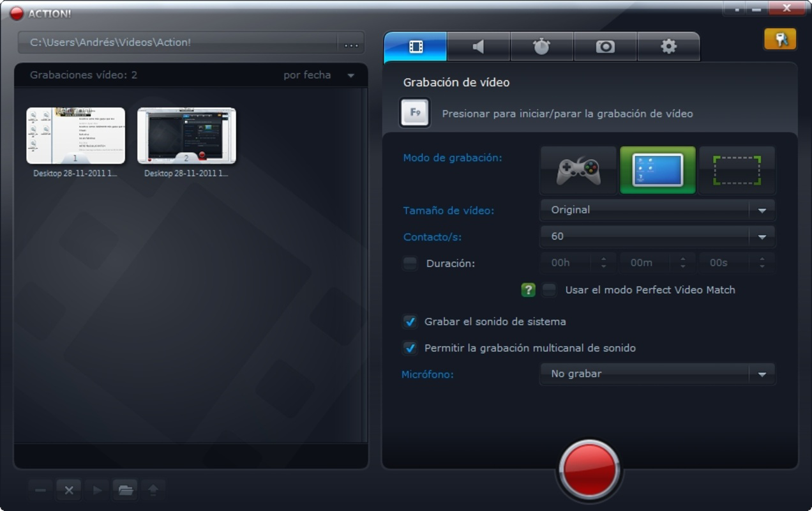
Task: Click the Action! red logo icon
Action: pyautogui.click(x=17, y=13)
